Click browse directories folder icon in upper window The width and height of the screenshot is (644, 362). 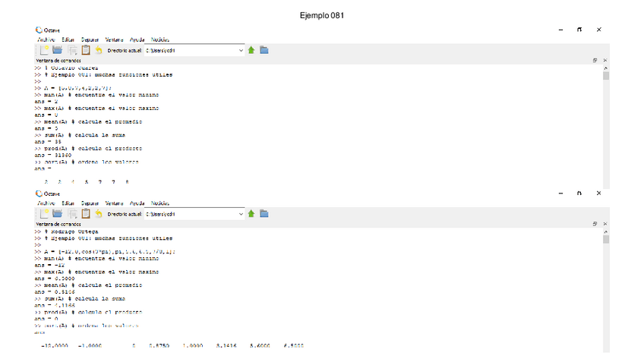coord(264,50)
